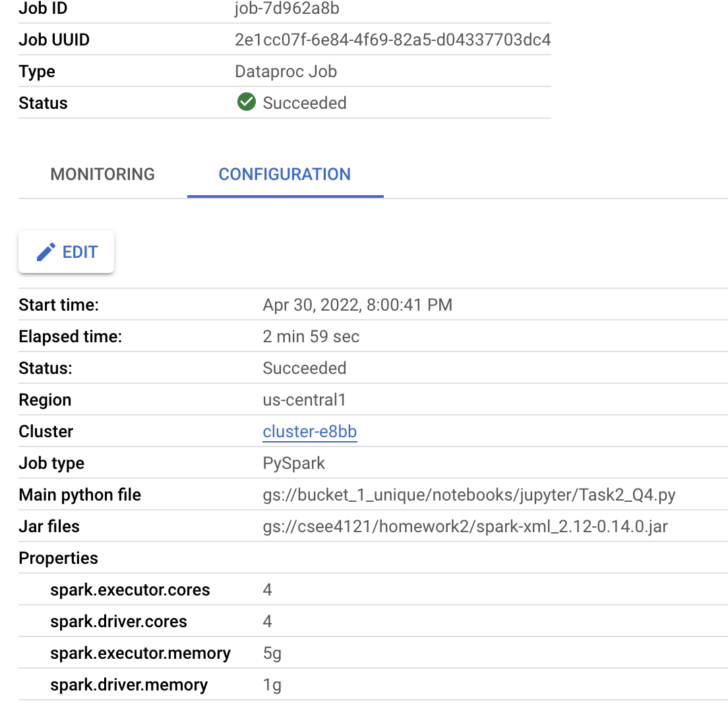728x703 pixels.
Task: Click the Region value us-central1
Action: click(x=305, y=400)
